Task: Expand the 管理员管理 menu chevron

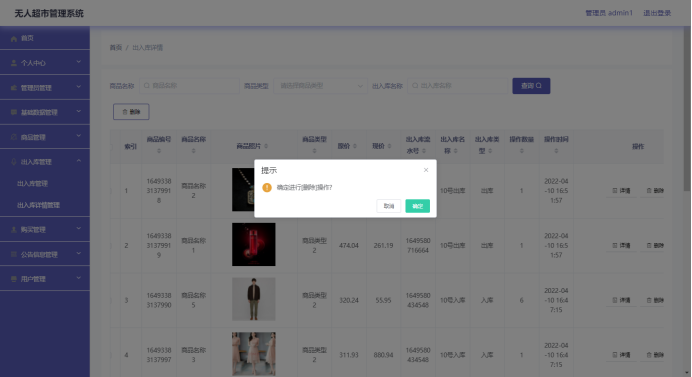Action: (x=79, y=87)
